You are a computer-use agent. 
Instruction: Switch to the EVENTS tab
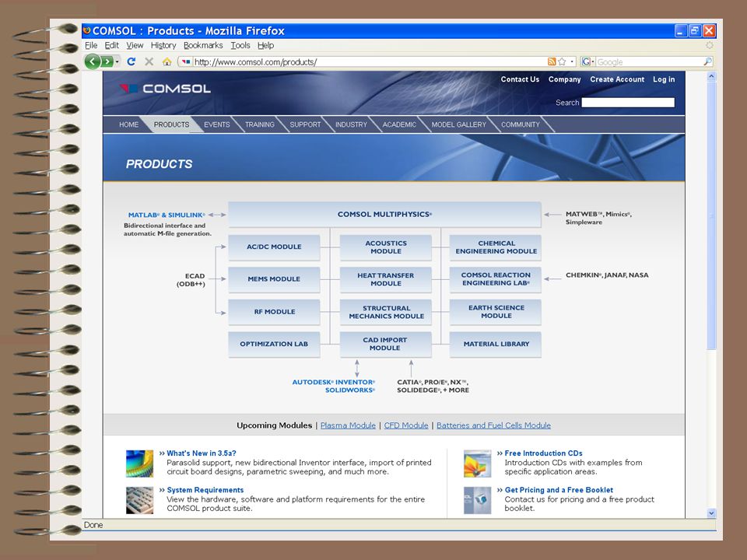click(217, 124)
